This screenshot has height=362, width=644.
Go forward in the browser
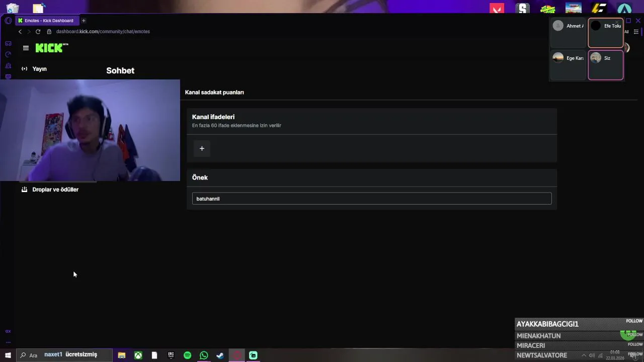29,32
